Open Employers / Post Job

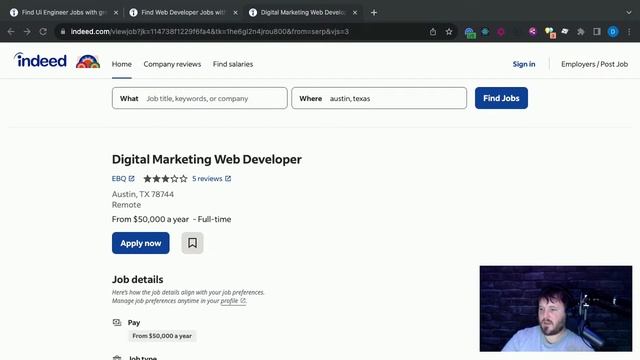[x=594, y=64]
